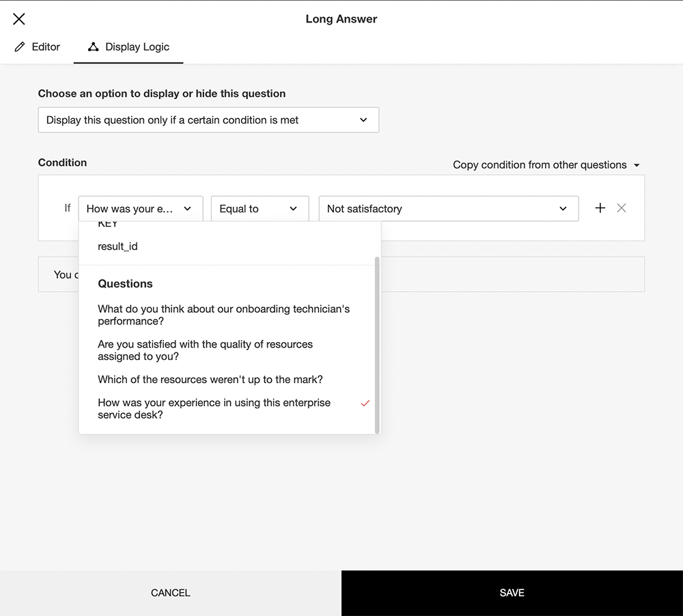Open the Display Logic tab
This screenshot has height=616, width=683.
point(128,47)
